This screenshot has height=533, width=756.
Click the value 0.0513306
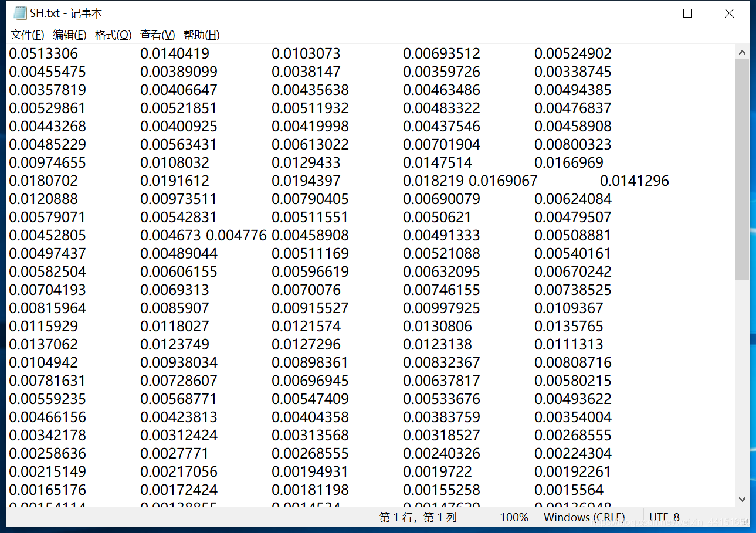(x=44, y=54)
